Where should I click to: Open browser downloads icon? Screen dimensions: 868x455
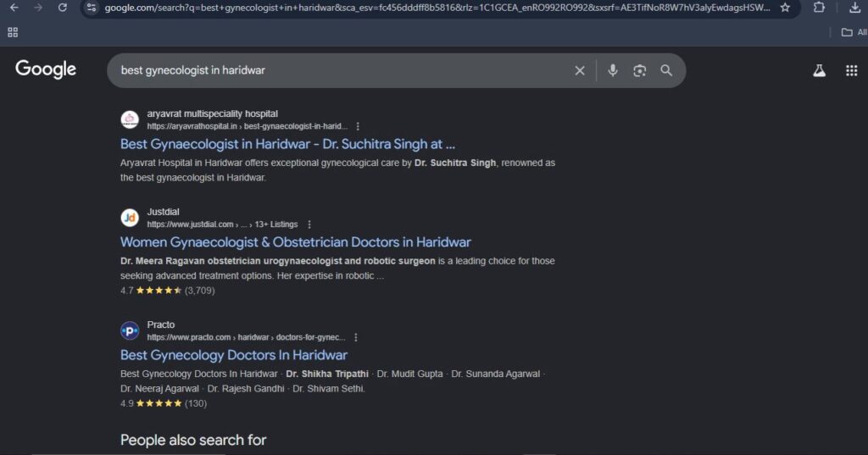[854, 8]
